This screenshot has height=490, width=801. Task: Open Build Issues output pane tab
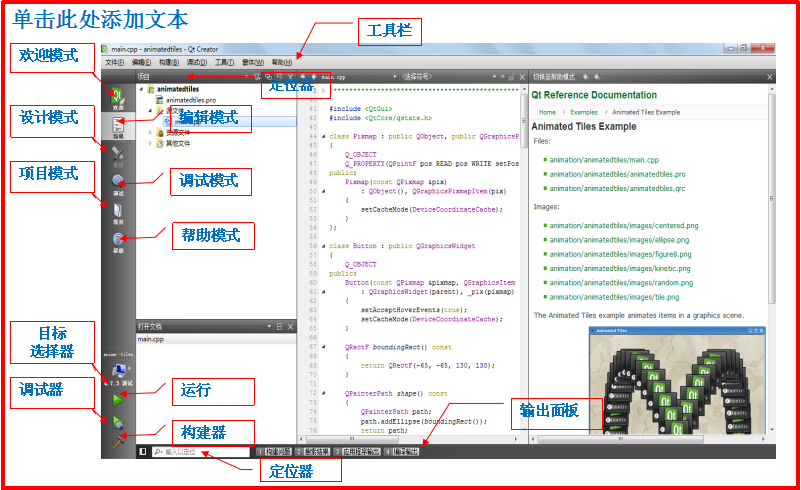click(x=274, y=452)
